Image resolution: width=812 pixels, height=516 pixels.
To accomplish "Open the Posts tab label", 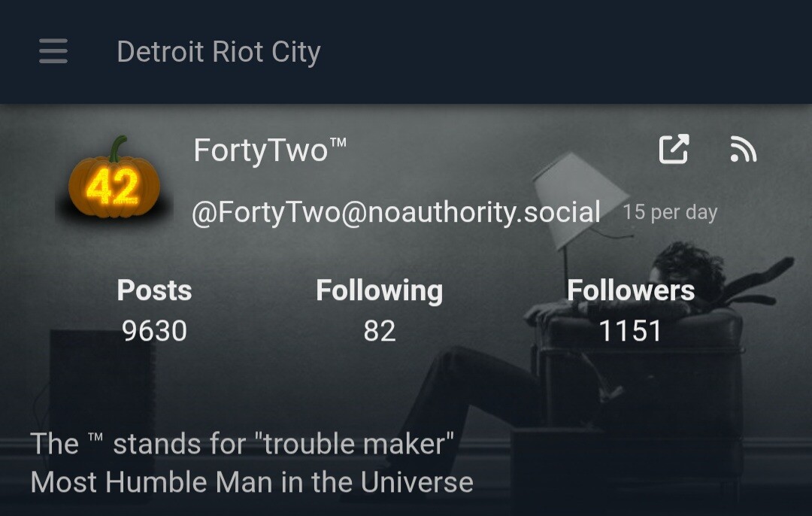I will [x=154, y=290].
